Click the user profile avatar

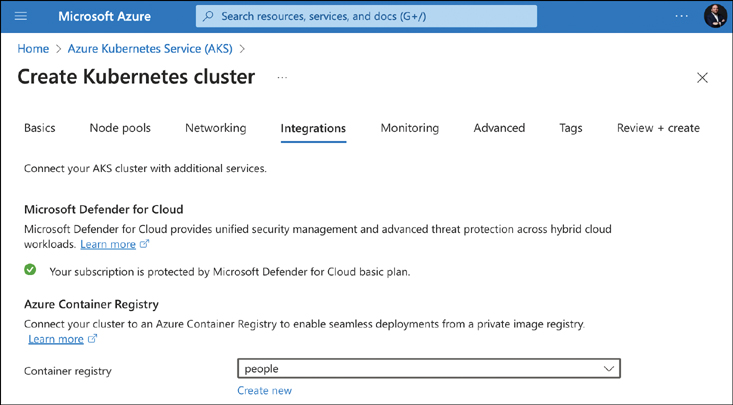pyautogui.click(x=714, y=16)
